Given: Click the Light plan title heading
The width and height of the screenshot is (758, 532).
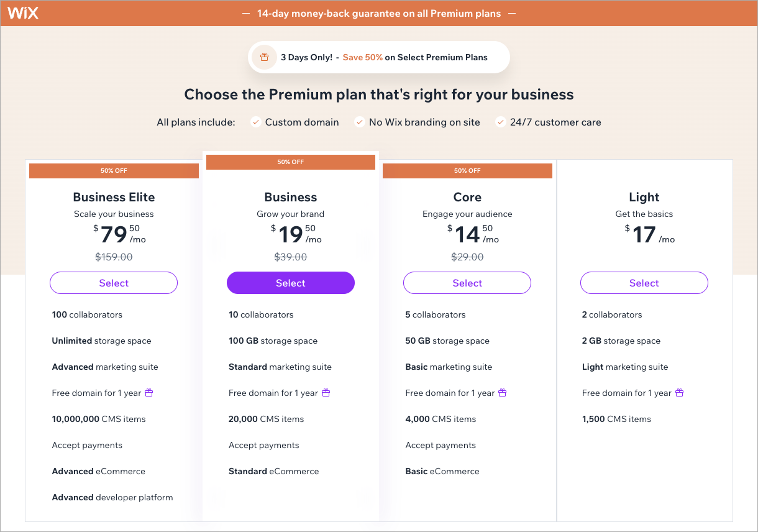Looking at the screenshot, I should pyautogui.click(x=644, y=197).
